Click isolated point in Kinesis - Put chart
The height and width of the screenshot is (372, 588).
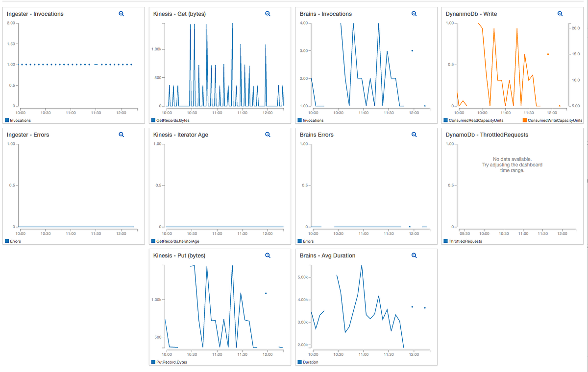(266, 293)
